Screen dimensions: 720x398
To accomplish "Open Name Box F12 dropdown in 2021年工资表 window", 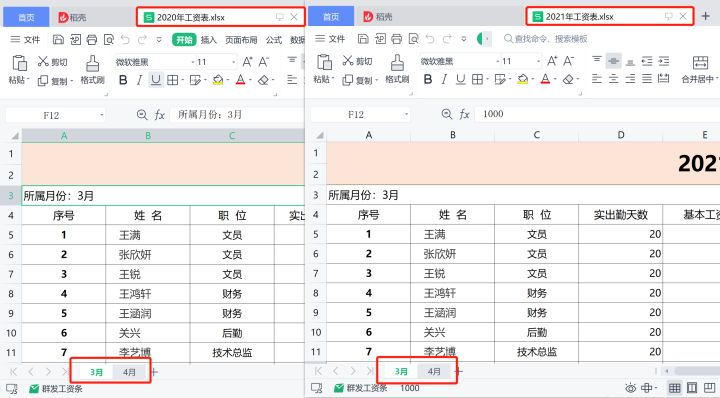I will pos(406,114).
